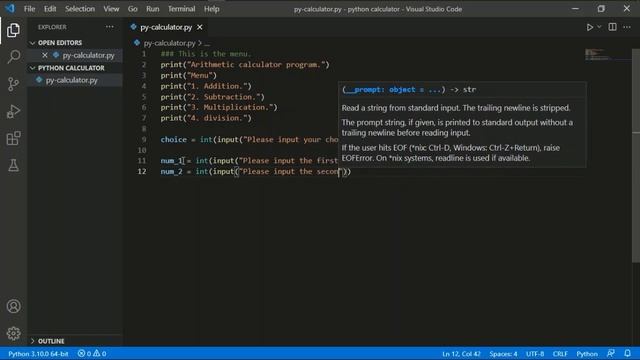Open Explorer Views and More Actions ellipsis
This screenshot has width=640, height=360.
pos(109,27)
